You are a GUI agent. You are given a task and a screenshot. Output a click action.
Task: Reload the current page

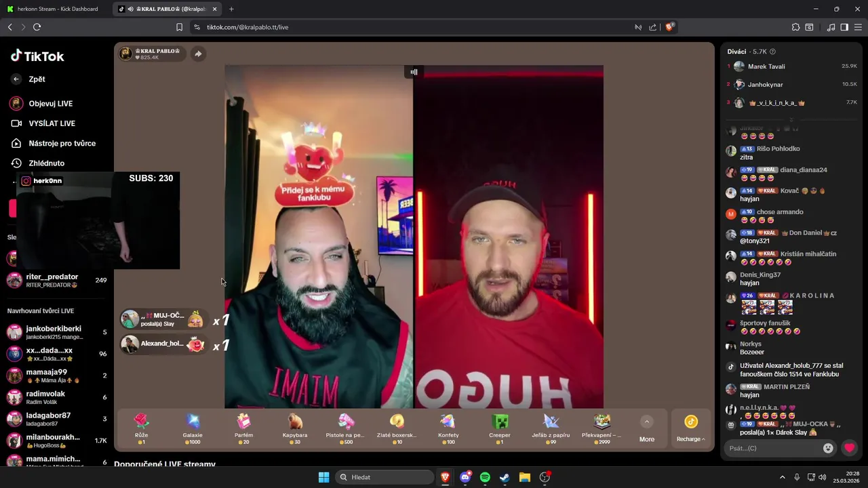tap(37, 27)
